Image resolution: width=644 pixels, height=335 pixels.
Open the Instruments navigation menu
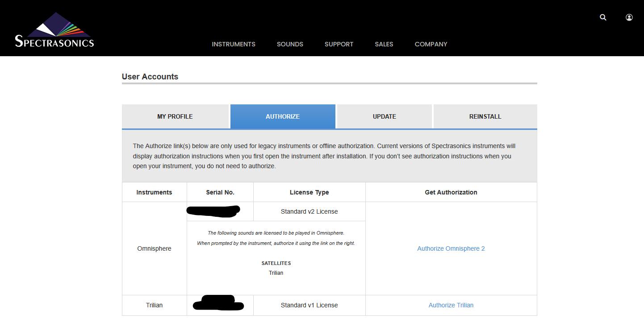coord(234,44)
